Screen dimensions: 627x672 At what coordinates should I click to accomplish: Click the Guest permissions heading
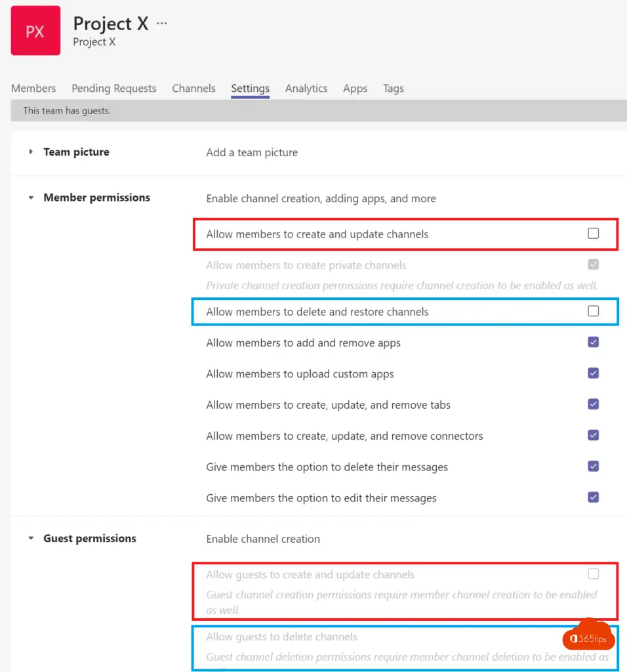pyautogui.click(x=90, y=538)
